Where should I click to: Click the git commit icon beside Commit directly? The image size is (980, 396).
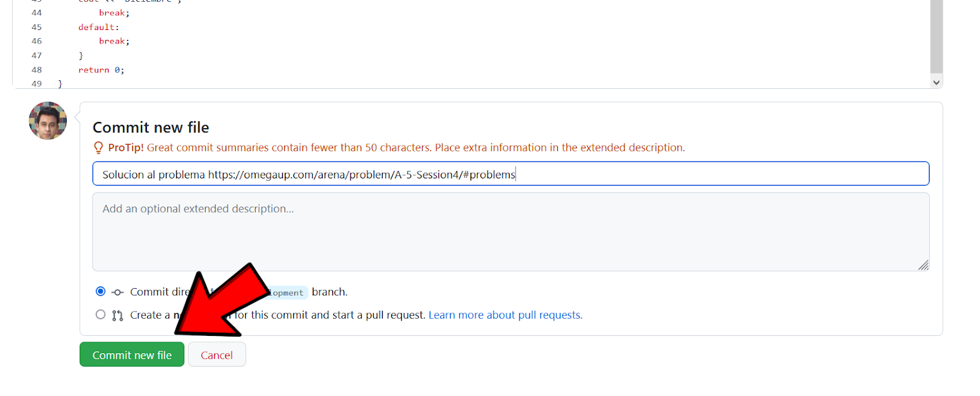click(118, 292)
